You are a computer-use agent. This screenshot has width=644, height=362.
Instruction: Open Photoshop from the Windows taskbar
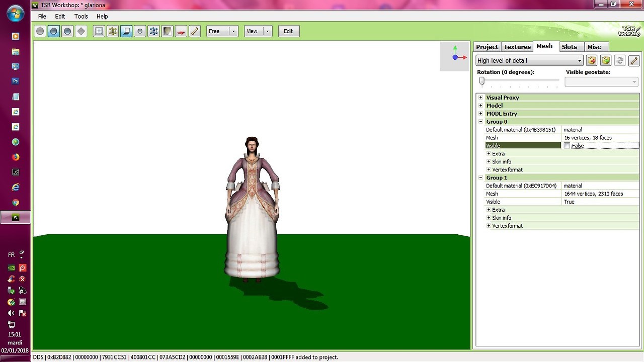16,81
